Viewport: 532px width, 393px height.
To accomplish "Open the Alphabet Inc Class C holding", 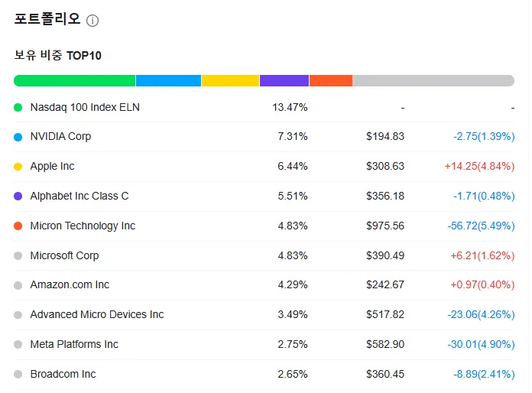I will [79, 196].
